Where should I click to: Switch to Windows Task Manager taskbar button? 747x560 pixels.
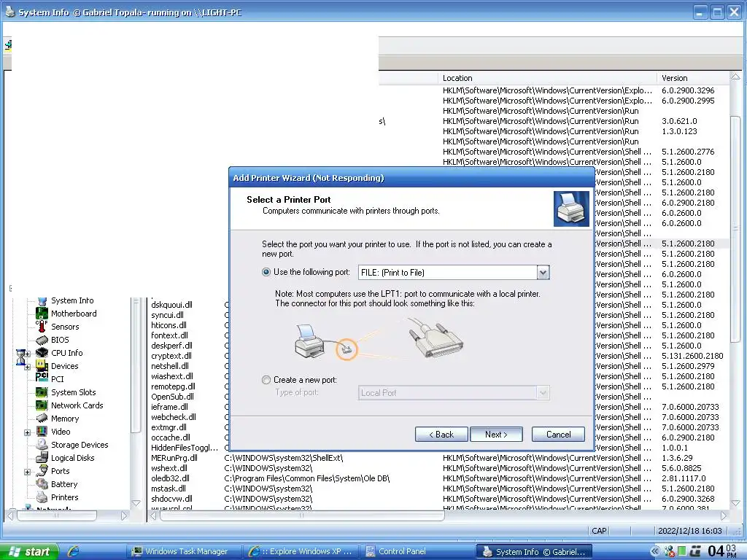[183, 551]
